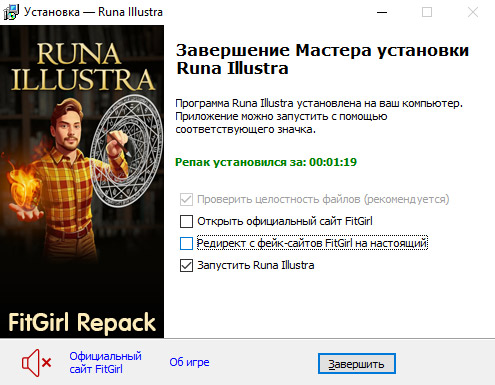Click the "Установка — Runa Illustra" title bar text
Viewport: 495px width, 385px height.
click(x=93, y=12)
